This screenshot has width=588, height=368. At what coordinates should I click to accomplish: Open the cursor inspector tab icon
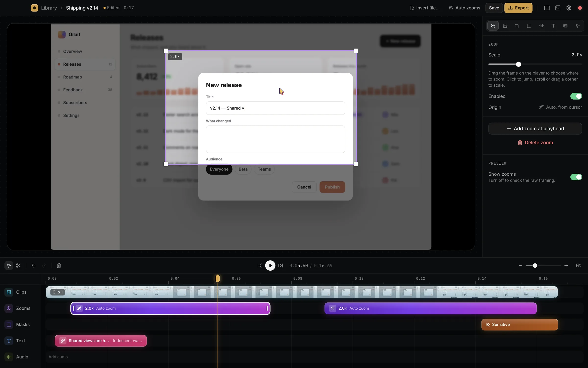577,26
